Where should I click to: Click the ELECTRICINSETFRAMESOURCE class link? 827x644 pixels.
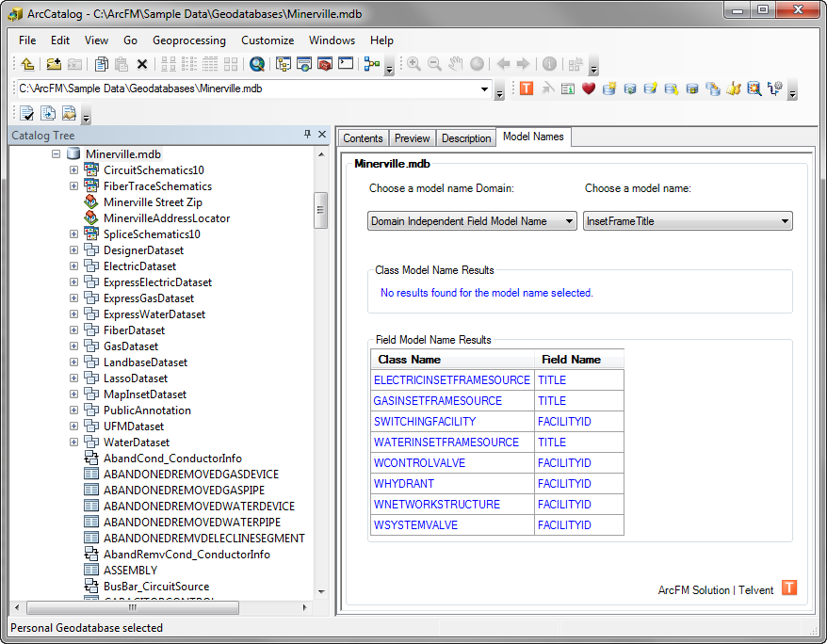[451, 380]
